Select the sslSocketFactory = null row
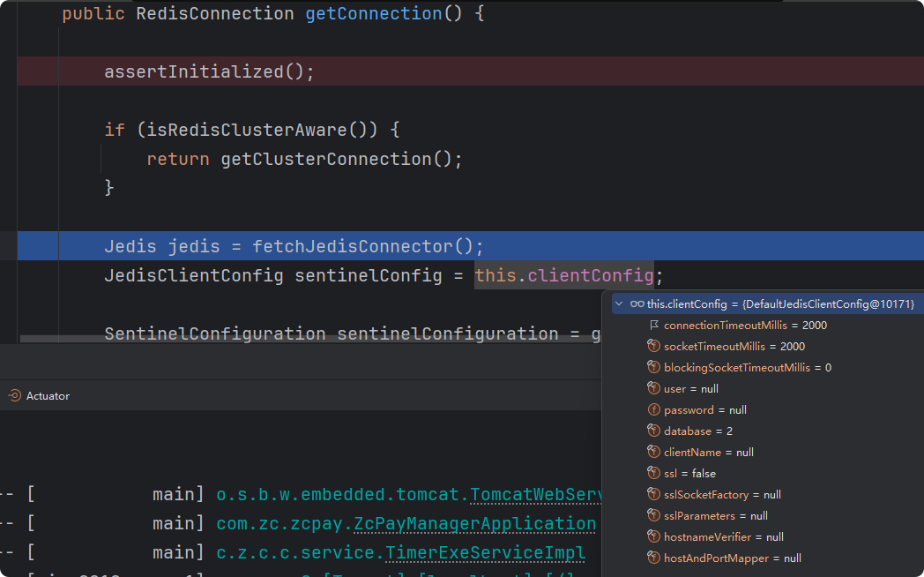924x577 pixels. (768, 494)
